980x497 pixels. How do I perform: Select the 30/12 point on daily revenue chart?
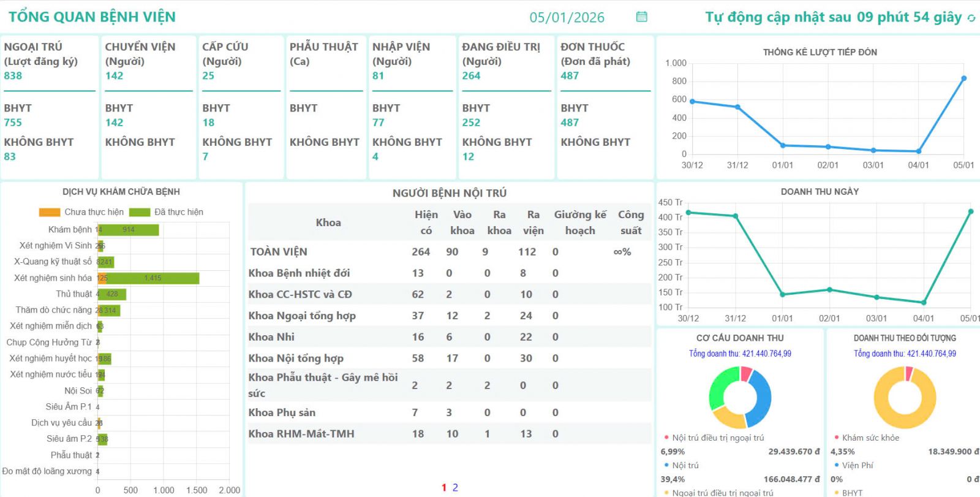pos(688,213)
